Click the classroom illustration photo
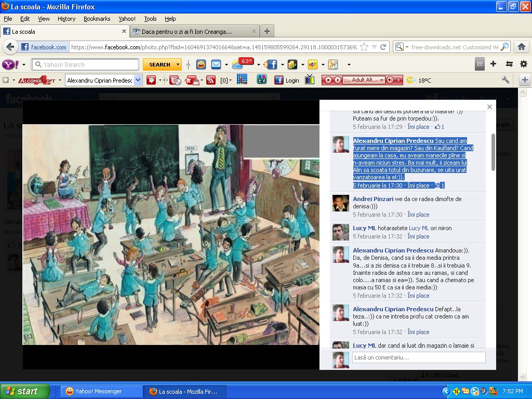 [170, 234]
